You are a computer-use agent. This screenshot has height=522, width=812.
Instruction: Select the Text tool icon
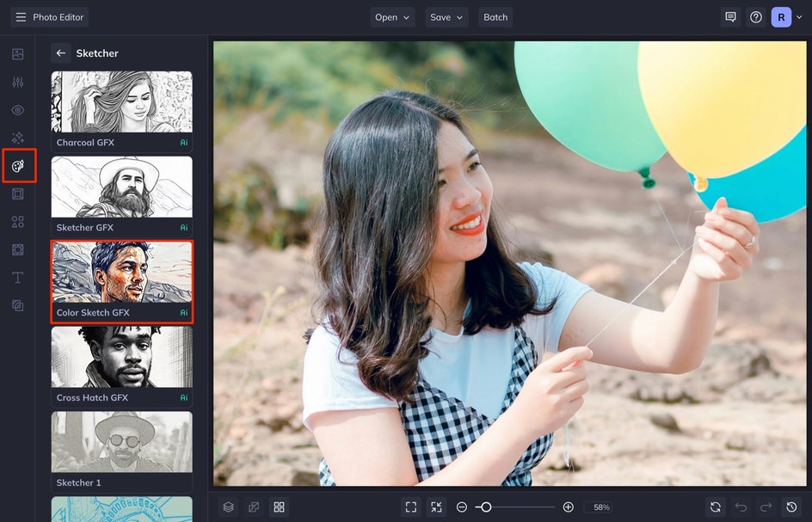(17, 278)
